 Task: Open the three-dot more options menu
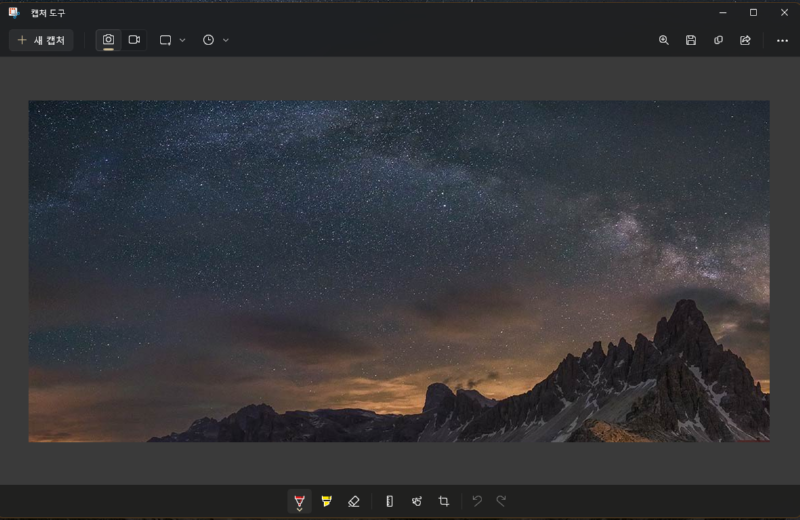pyautogui.click(x=782, y=40)
